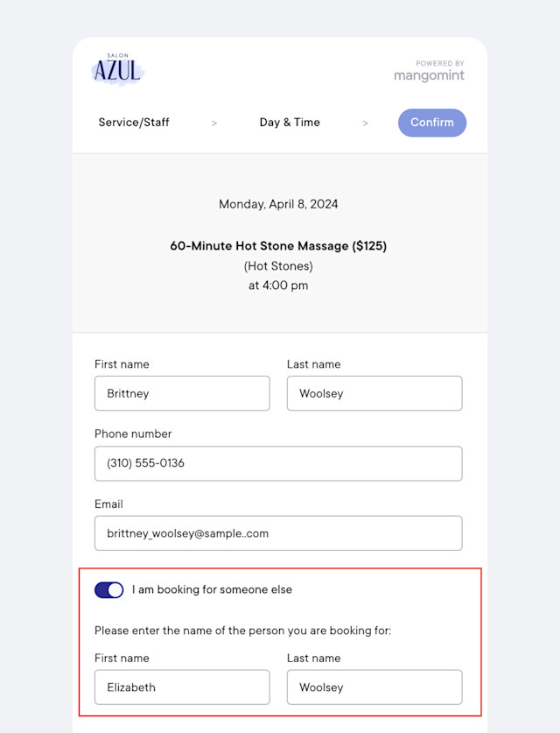This screenshot has width=560, height=733.
Task: Click the 'at 4:00 pm' time text
Action: pos(278,285)
